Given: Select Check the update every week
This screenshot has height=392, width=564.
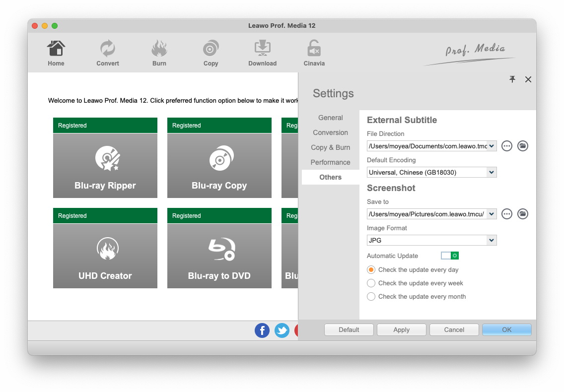Looking at the screenshot, I should click(371, 283).
